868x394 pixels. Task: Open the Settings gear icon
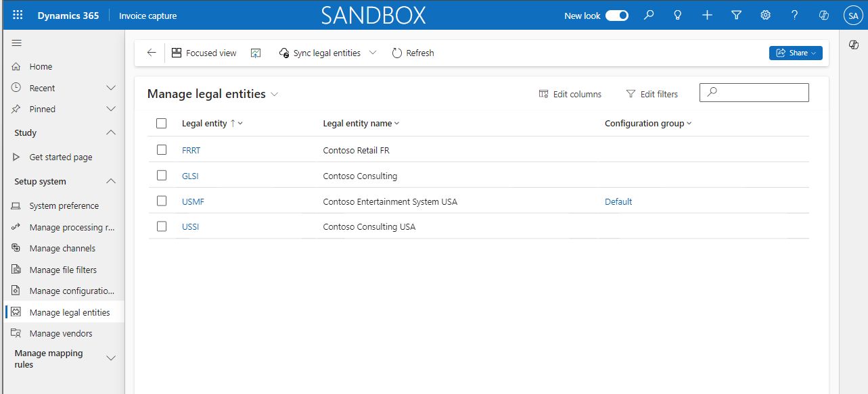click(x=765, y=15)
